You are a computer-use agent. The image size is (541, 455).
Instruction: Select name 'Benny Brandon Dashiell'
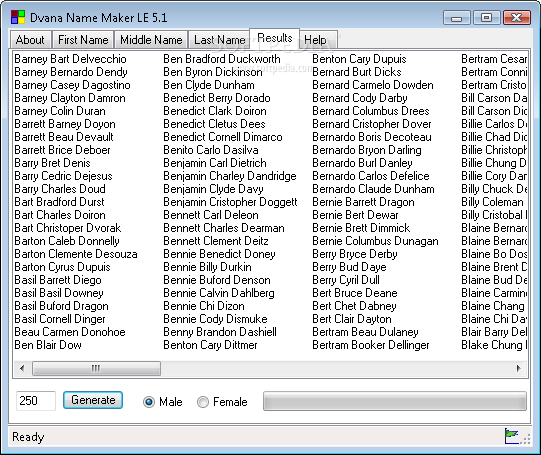pos(220,332)
